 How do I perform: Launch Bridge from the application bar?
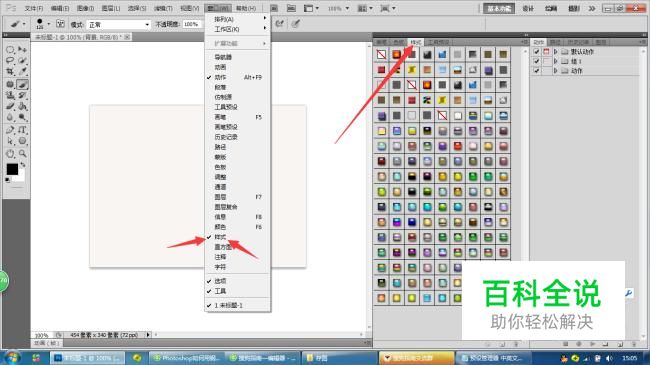[x=274, y=8]
